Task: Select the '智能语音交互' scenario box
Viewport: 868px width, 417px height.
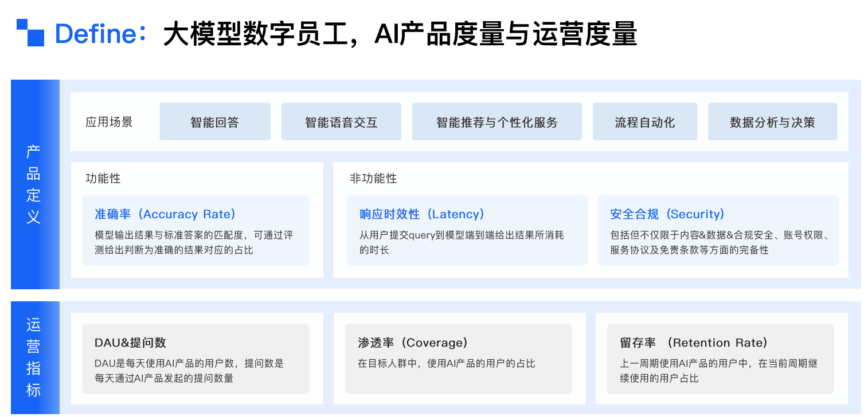Action: tap(341, 121)
